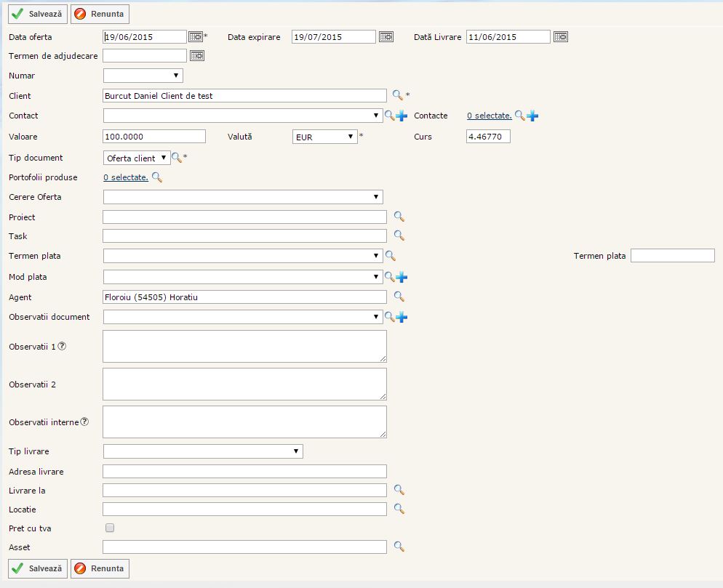This screenshot has height=588, width=723.
Task: Open calendar picker for Data expirare
Action: (x=386, y=37)
